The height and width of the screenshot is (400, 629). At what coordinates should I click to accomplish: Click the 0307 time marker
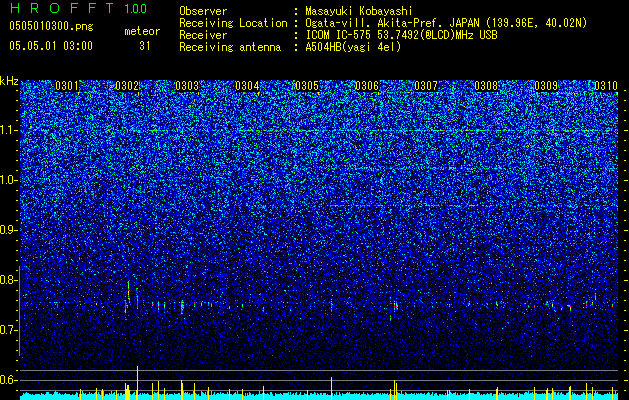(x=426, y=86)
